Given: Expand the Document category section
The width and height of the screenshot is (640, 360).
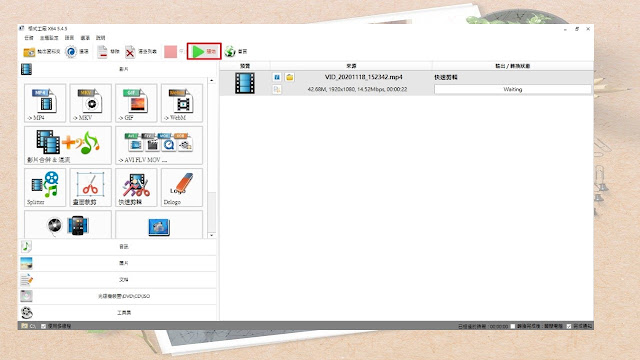Looking at the screenshot, I should point(118,280).
